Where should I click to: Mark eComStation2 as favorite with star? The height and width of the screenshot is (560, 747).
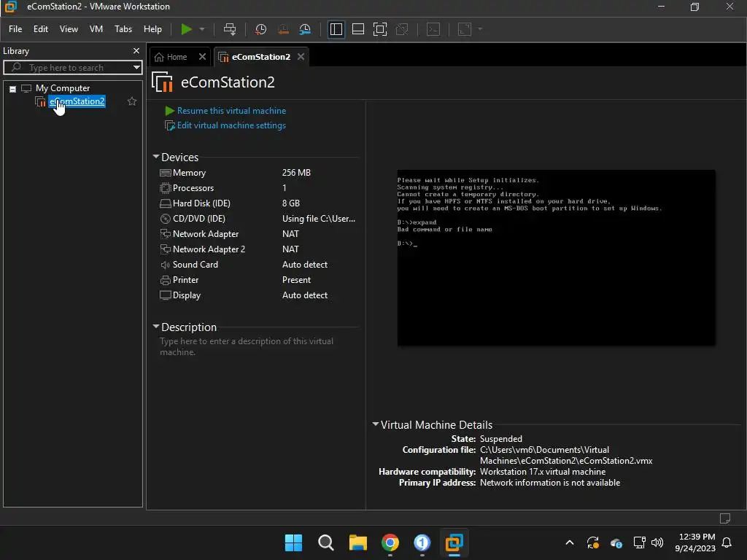point(132,101)
